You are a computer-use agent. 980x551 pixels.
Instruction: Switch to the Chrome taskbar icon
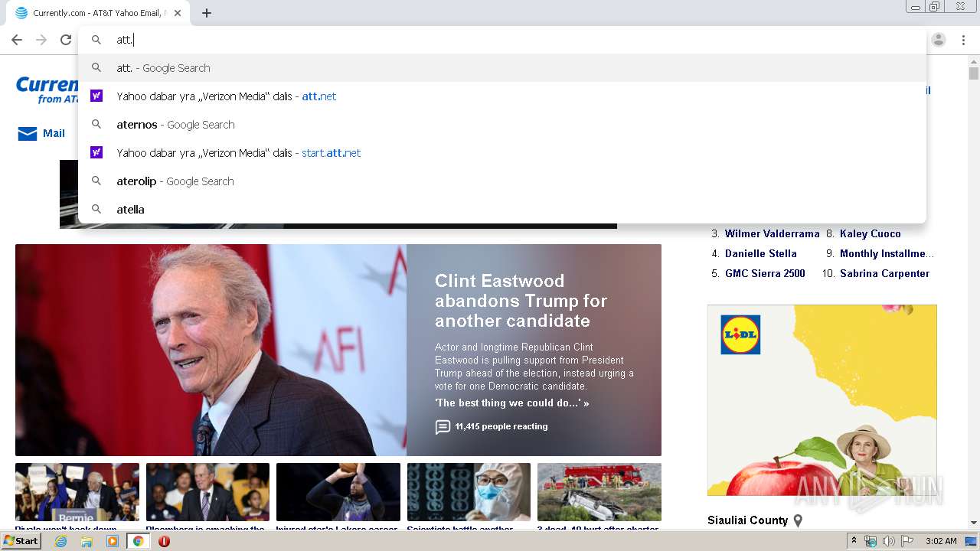(x=139, y=541)
